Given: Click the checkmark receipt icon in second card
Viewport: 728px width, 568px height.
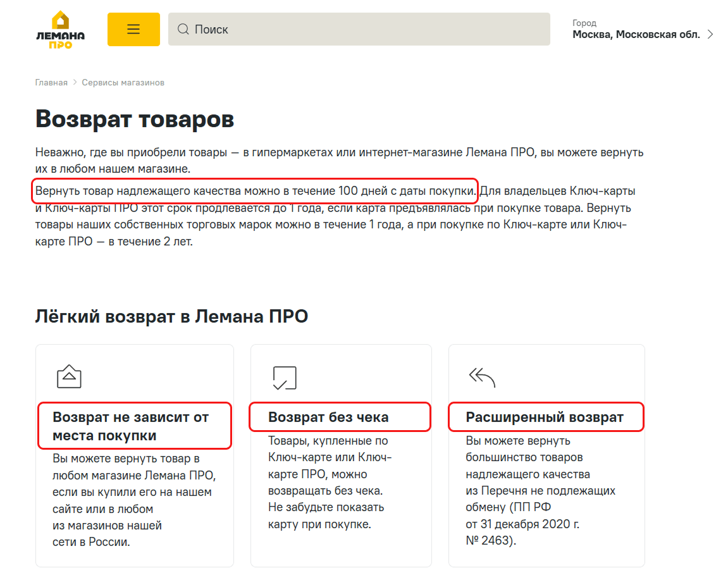Looking at the screenshot, I should tap(285, 378).
